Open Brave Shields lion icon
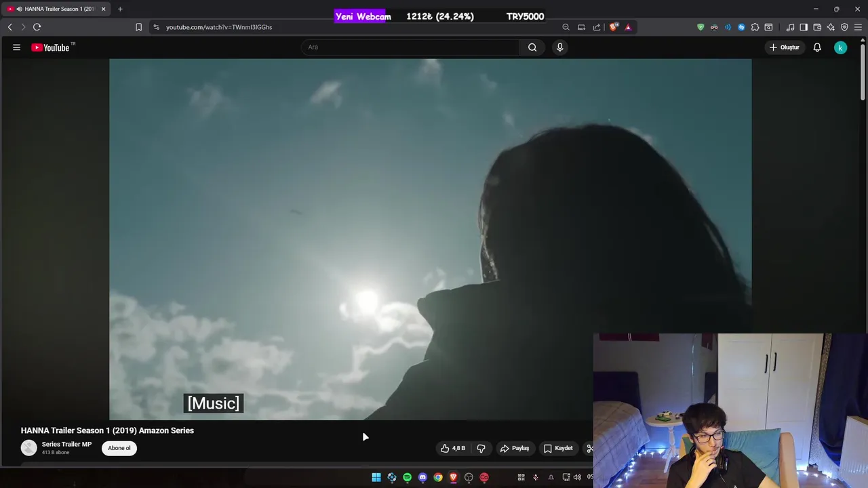 [614, 27]
